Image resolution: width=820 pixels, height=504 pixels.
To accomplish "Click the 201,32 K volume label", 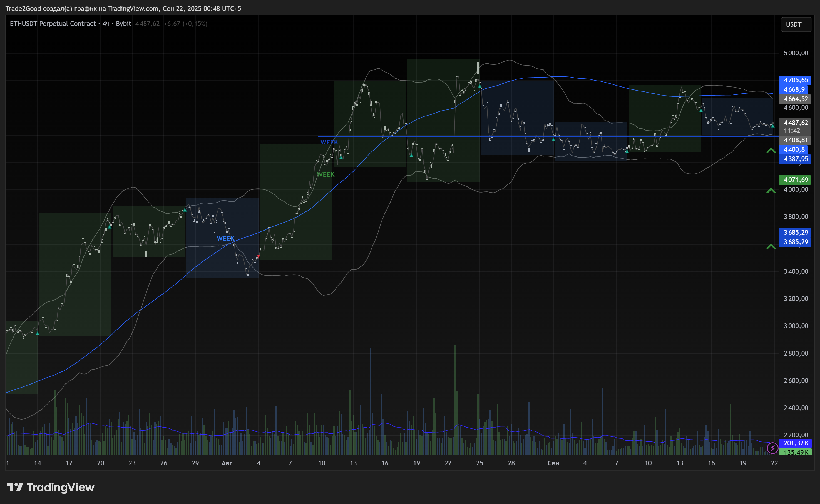I will (x=796, y=443).
